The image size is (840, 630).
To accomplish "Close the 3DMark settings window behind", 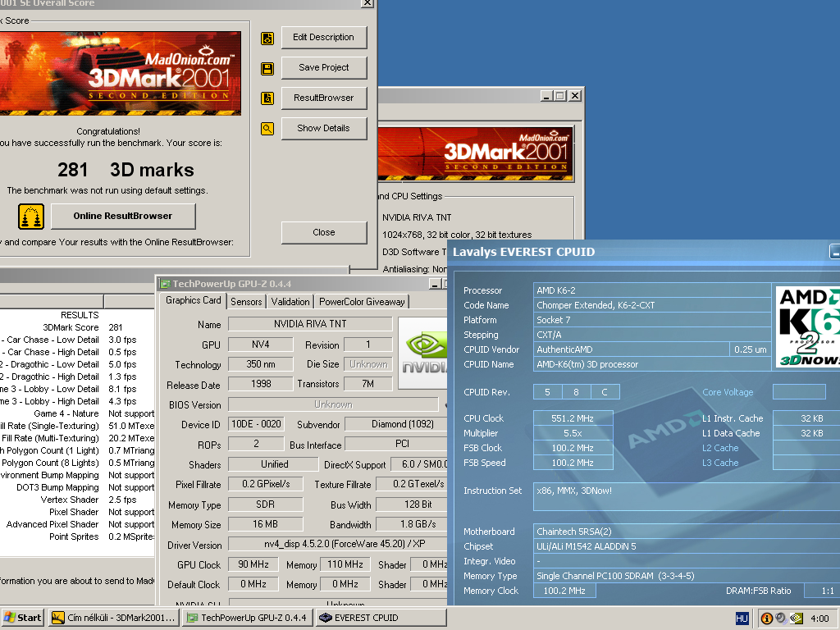I will pos(575,96).
